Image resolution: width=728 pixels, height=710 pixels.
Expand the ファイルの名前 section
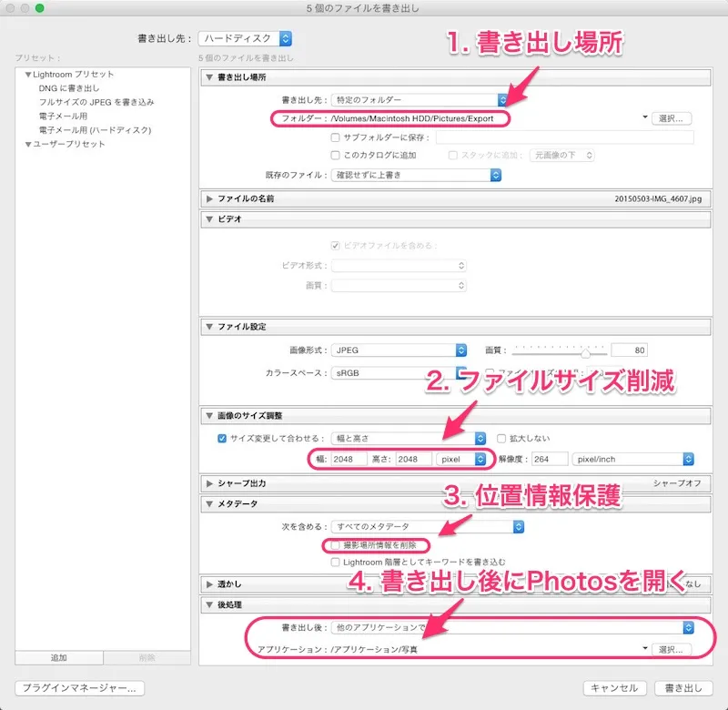[x=209, y=198]
